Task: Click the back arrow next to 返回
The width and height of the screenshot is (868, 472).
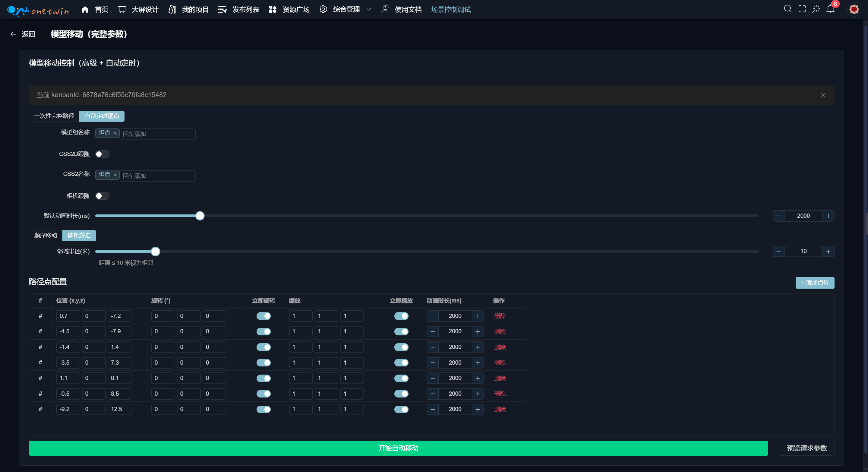Action: tap(13, 34)
